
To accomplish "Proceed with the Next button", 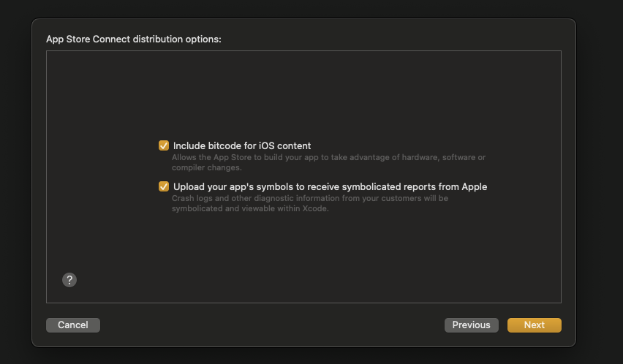I will [x=535, y=325].
